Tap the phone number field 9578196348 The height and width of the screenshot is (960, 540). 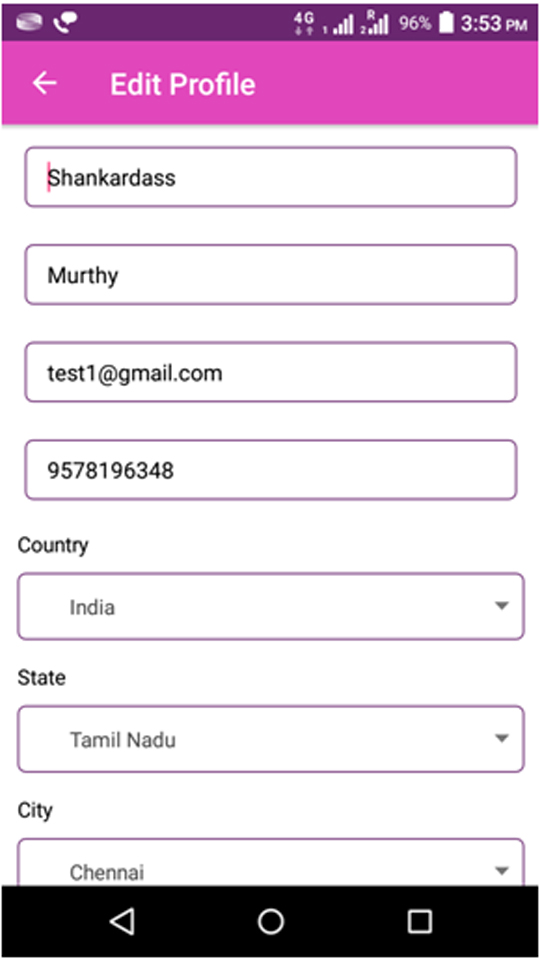point(271,470)
